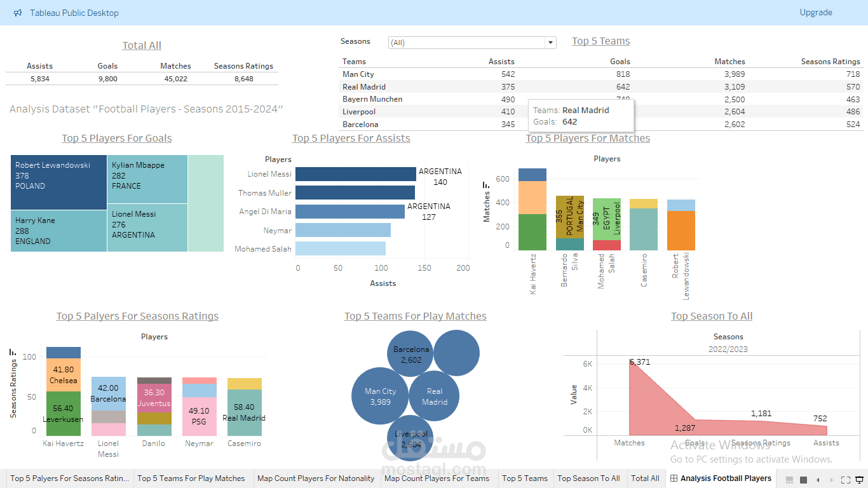Click the Juventus segment labeled 36.30
This screenshot has height=488, width=868.
[154, 398]
